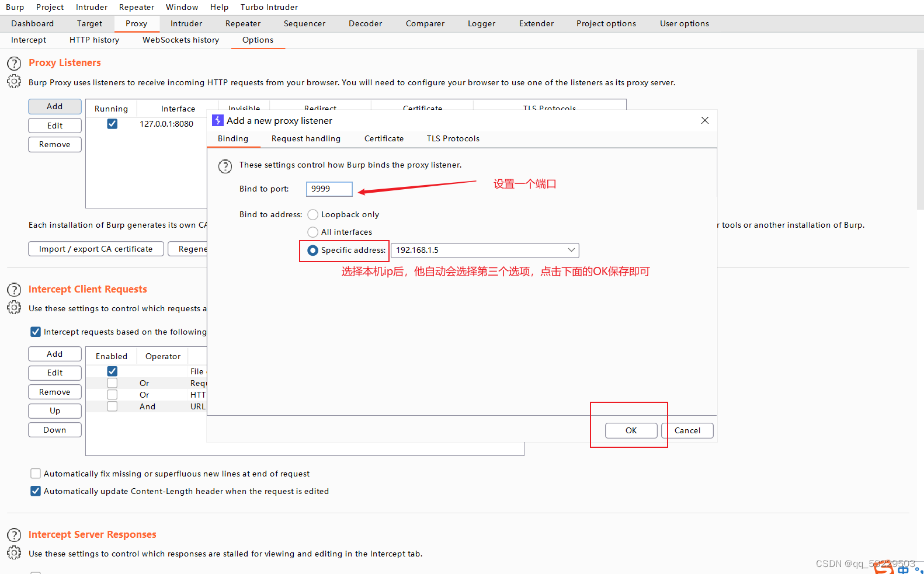Open the Specific address dropdown 192.168.1.5

485,251
